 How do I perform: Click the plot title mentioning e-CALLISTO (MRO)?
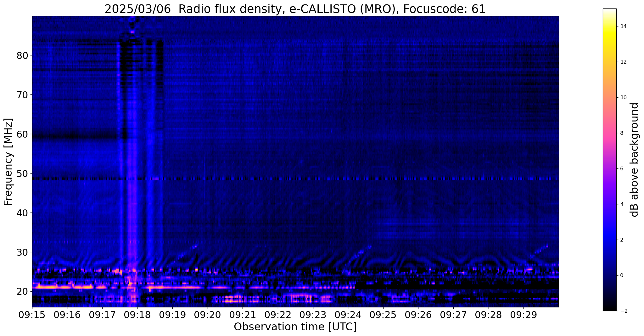295,9
